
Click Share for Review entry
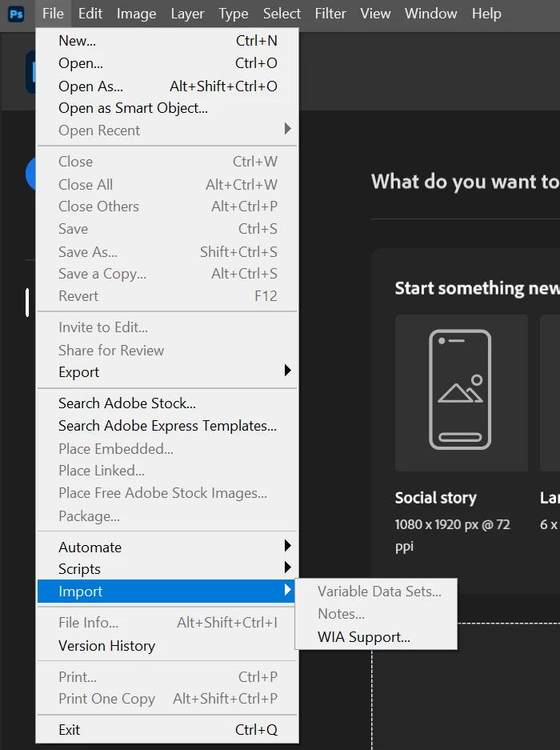[167, 350]
